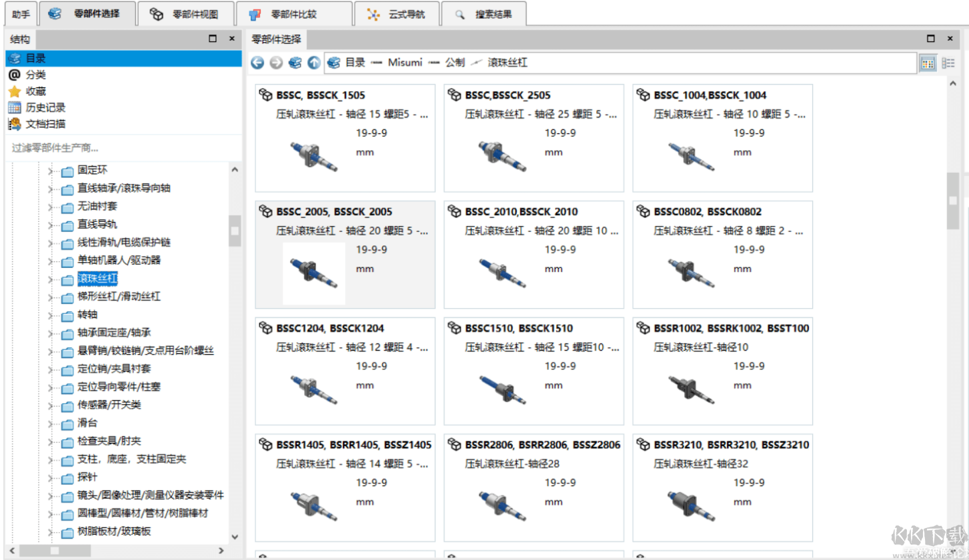Click the 探针 folder icon
This screenshot has width=969, height=560.
(67, 478)
